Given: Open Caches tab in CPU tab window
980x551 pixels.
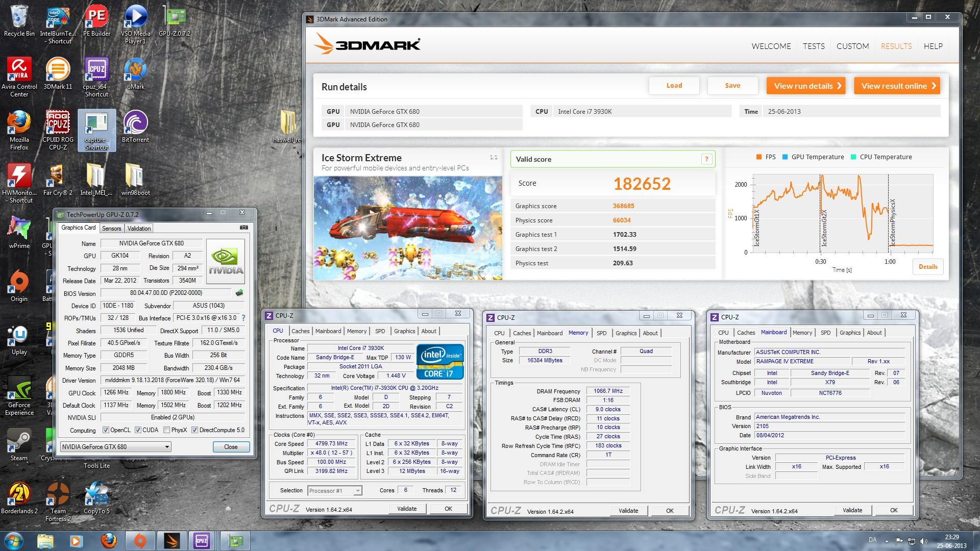Looking at the screenshot, I should (300, 331).
